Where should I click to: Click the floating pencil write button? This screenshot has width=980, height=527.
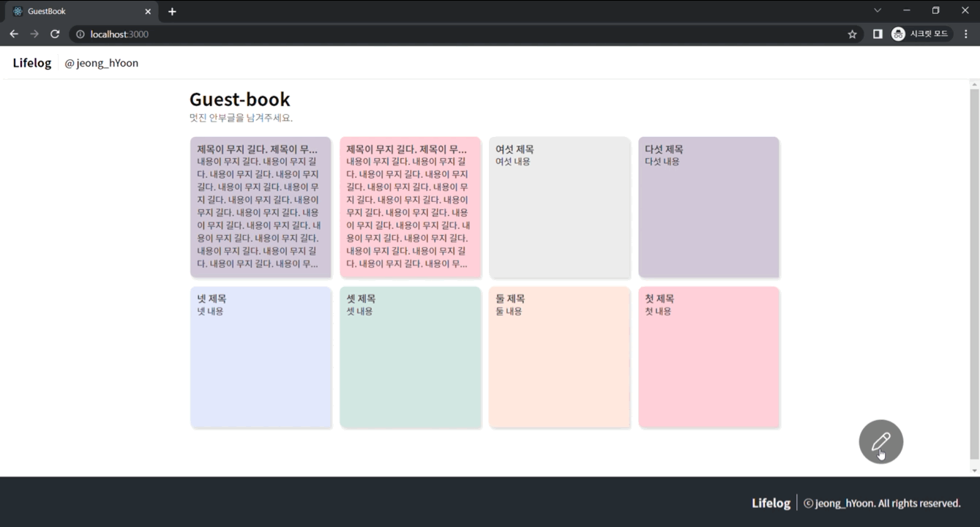[880, 441]
